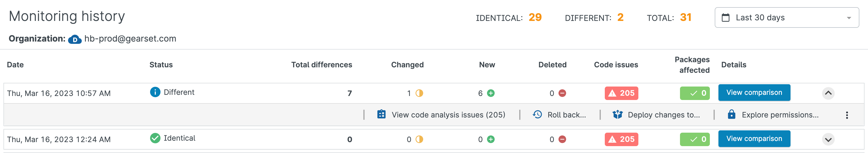Image resolution: width=868 pixels, height=153 pixels.
Task: Select View code analysis issues (205)
Action: [x=448, y=115]
